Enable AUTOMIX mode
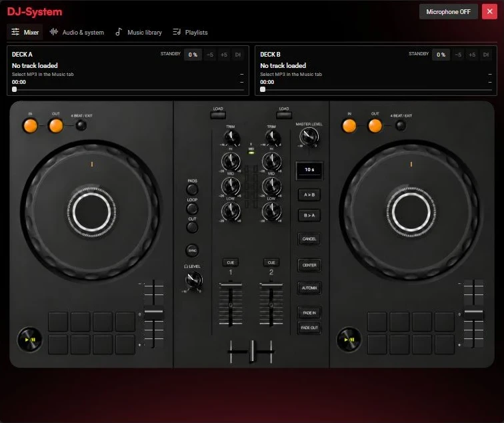Viewport: 504px width, 423px height. click(x=309, y=288)
